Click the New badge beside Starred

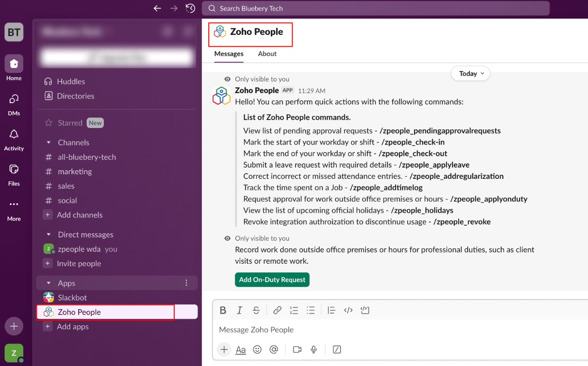coord(95,123)
